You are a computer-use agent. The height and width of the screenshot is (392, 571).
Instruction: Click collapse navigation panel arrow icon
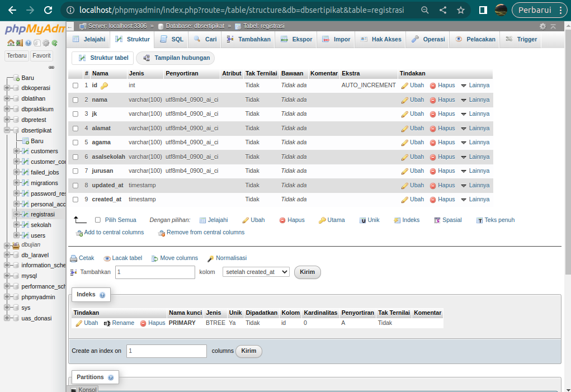(x=70, y=27)
